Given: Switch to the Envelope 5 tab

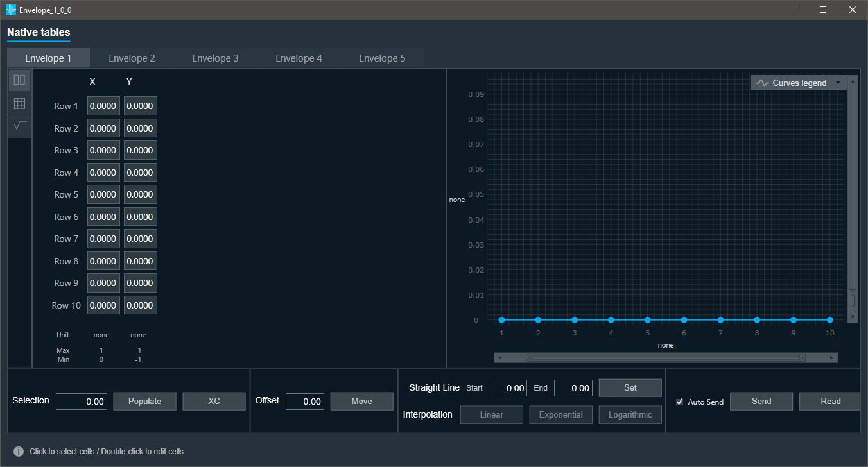Looking at the screenshot, I should (x=382, y=58).
